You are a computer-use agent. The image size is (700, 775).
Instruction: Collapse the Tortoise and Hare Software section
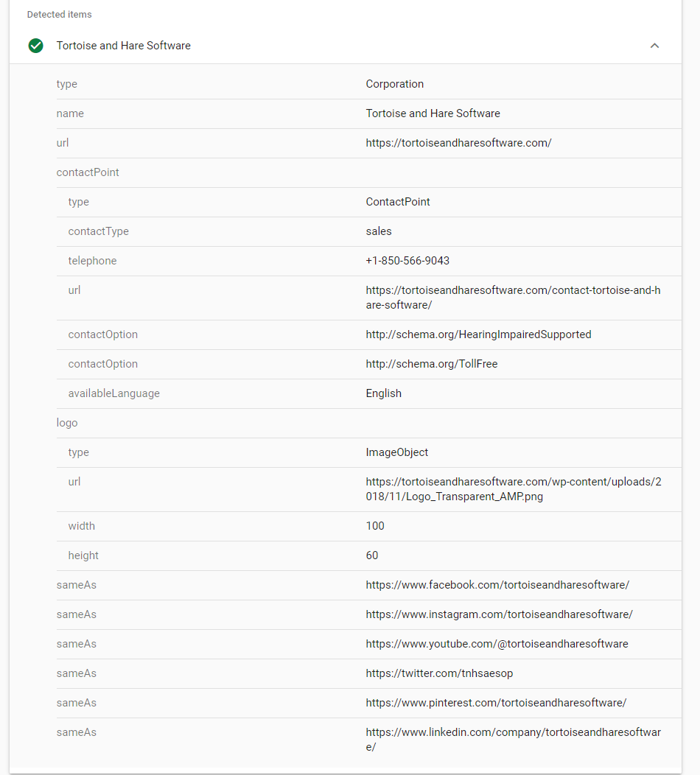point(654,46)
